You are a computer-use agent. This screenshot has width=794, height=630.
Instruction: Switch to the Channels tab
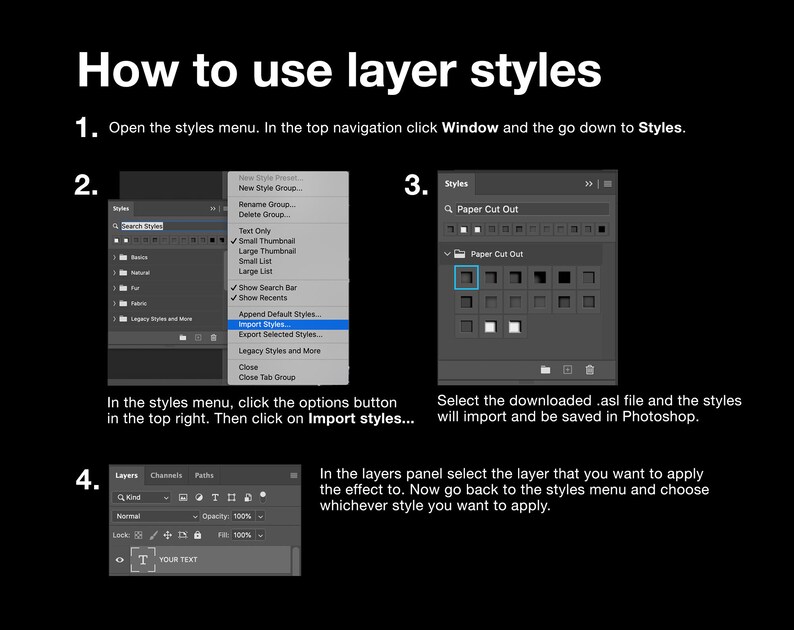(166, 476)
